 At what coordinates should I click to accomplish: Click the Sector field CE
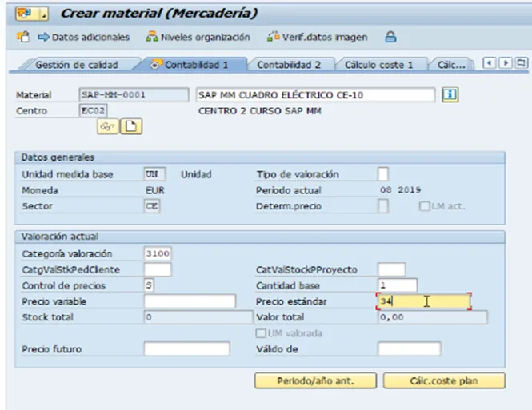click(152, 206)
